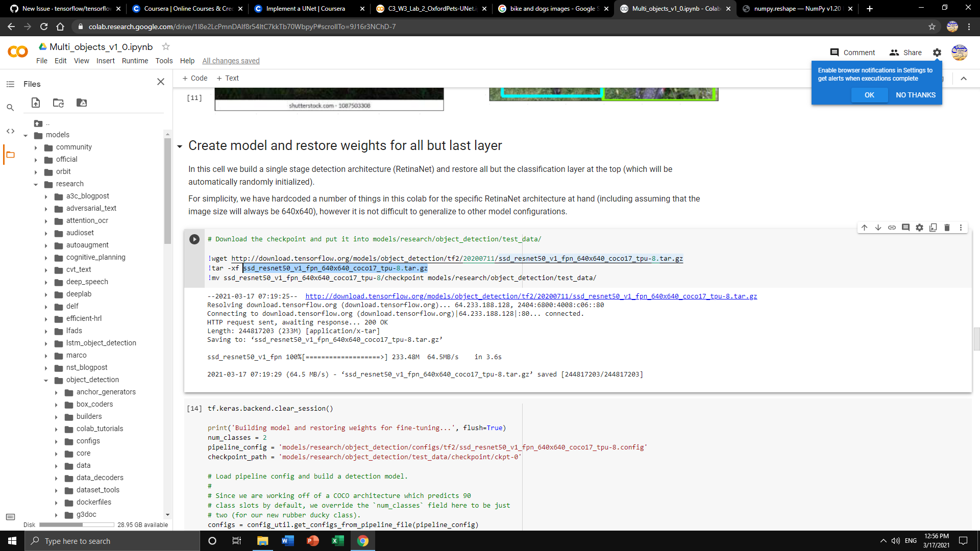This screenshot has width=980, height=551.
Task: Open the Insert menu
Action: (106, 61)
